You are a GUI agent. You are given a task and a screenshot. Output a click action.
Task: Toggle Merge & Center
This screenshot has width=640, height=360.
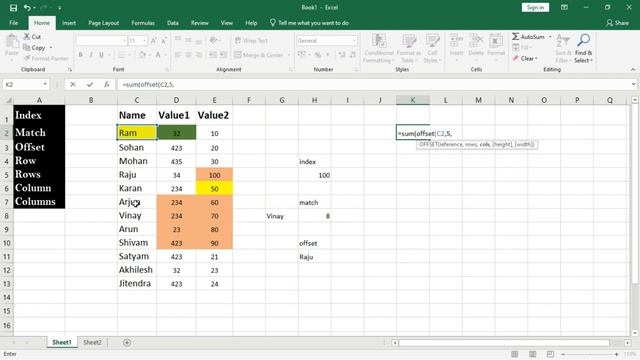tap(259, 55)
